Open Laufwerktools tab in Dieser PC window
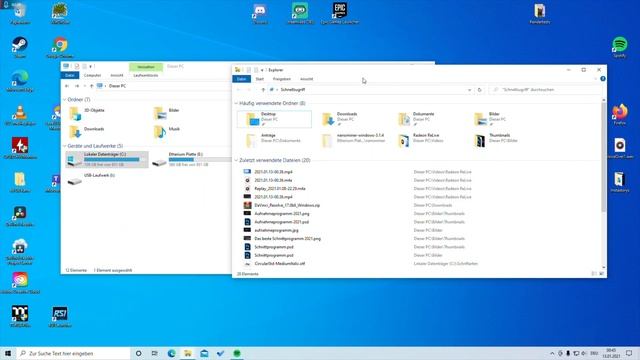 [x=146, y=76]
